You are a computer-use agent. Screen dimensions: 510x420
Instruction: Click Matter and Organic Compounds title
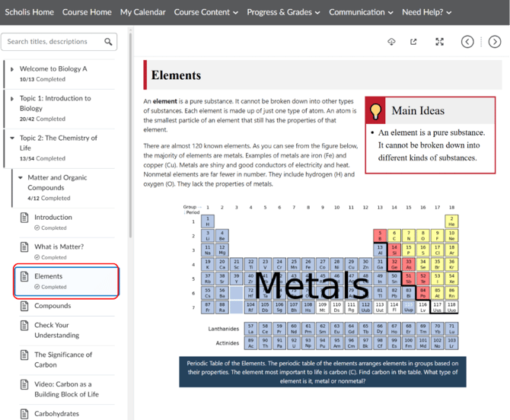tap(57, 183)
